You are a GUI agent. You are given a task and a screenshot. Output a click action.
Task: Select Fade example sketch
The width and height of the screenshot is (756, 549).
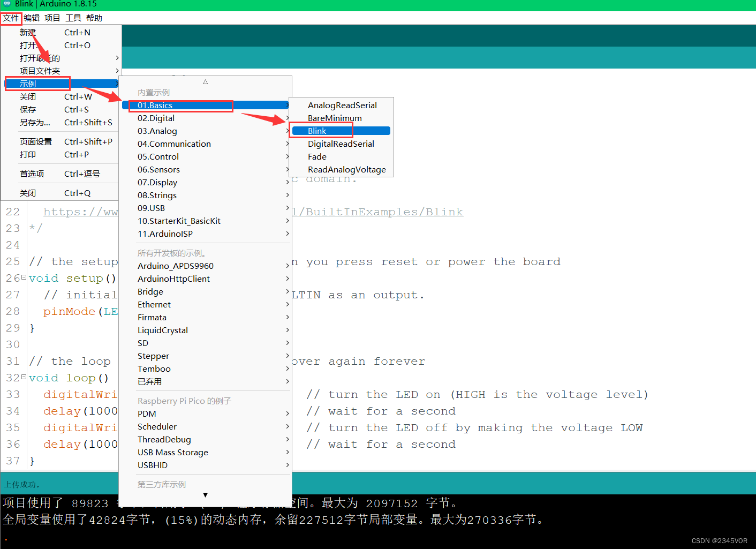[x=341, y=156]
